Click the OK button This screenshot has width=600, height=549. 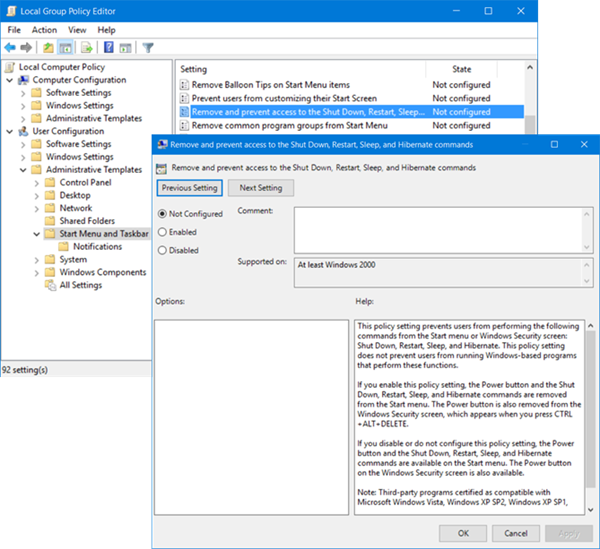click(463, 533)
